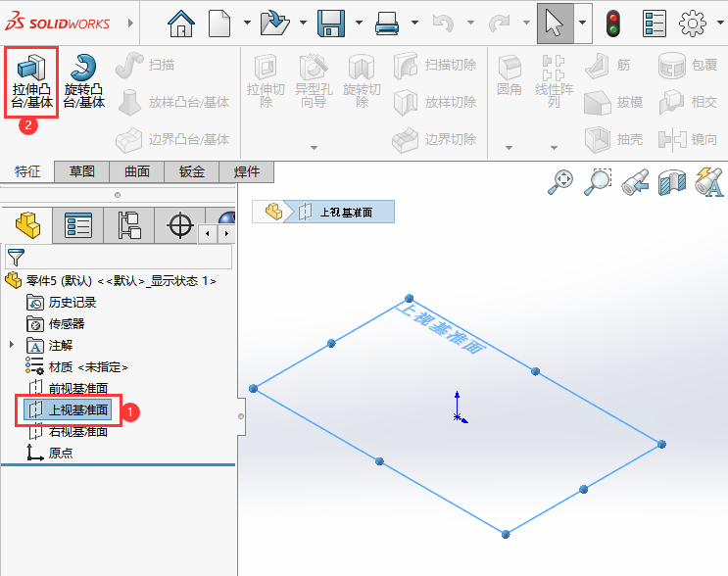The height and width of the screenshot is (576, 728).
Task: Save the part with the floppy disk icon
Action: 331,23
